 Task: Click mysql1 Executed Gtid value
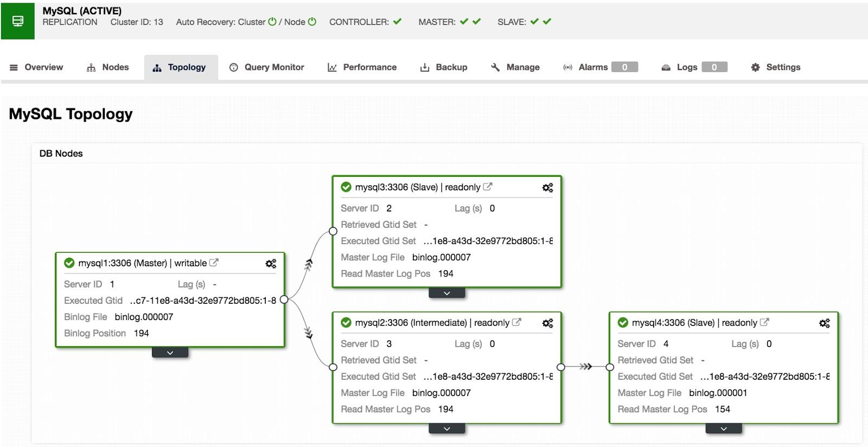203,301
